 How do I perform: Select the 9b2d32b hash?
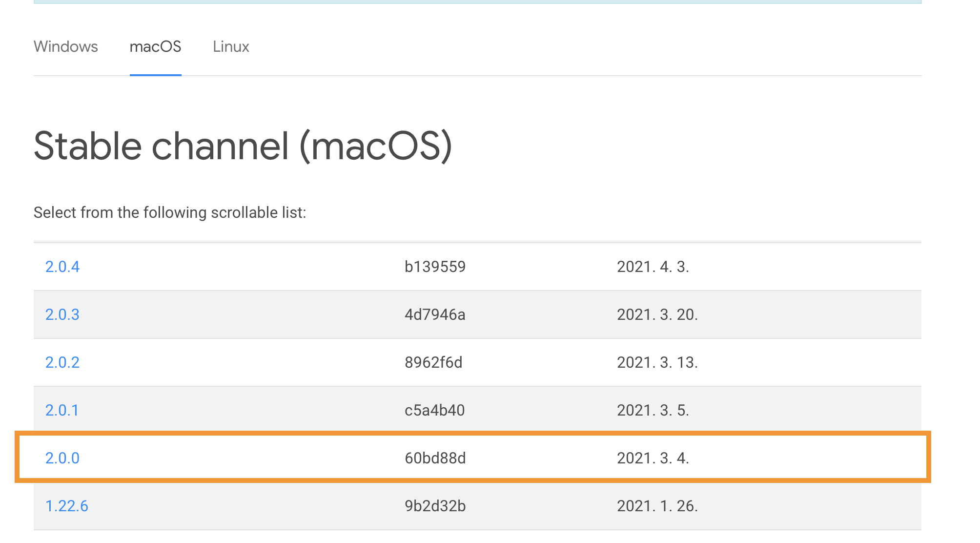[435, 506]
